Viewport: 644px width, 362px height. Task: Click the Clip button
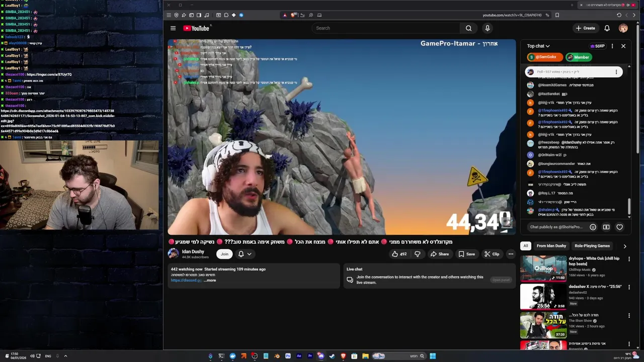pos(492,254)
